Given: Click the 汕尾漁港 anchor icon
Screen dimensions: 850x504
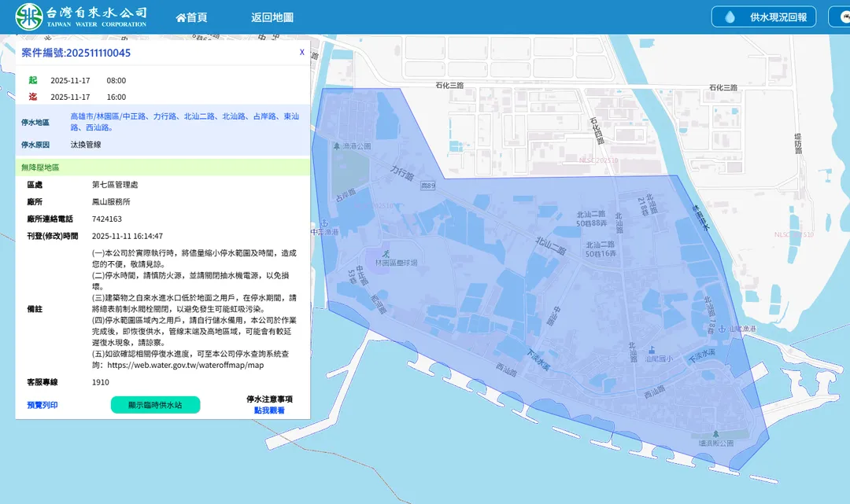Looking at the screenshot, I should point(722,329).
